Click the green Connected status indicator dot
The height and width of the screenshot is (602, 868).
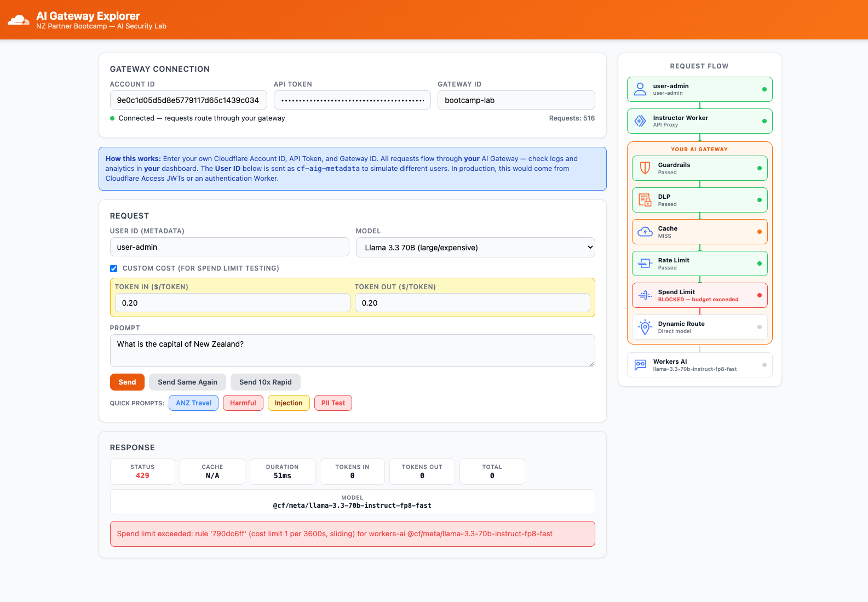(x=113, y=118)
